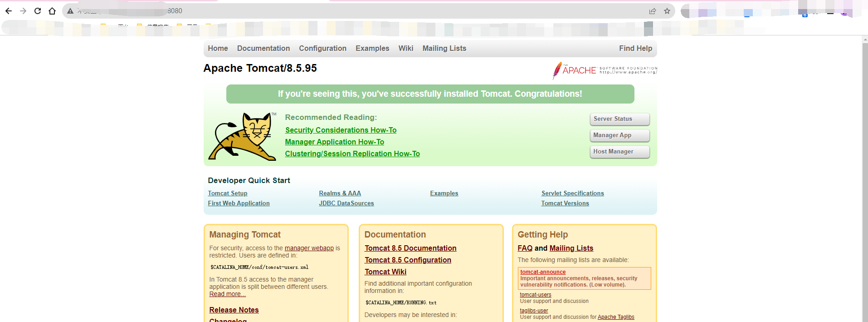
Task: Click the Developer Quick Start heading
Action: pos(249,180)
